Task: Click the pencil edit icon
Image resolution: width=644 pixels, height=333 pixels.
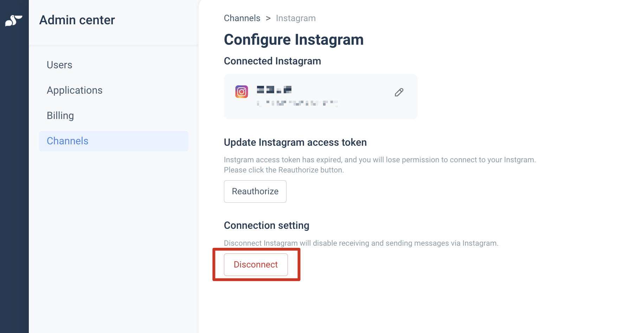Action: (x=399, y=93)
